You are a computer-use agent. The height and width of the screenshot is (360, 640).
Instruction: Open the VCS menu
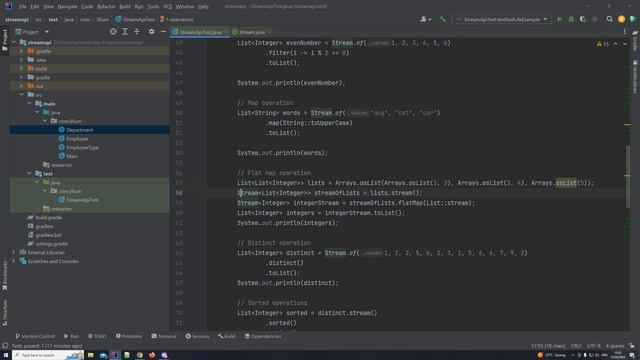pos(167,7)
